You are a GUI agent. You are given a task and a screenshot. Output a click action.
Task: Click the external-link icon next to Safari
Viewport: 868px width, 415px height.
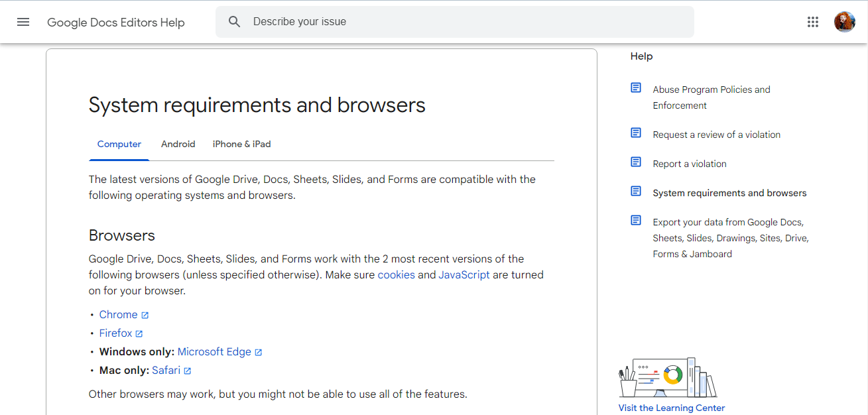(x=188, y=371)
